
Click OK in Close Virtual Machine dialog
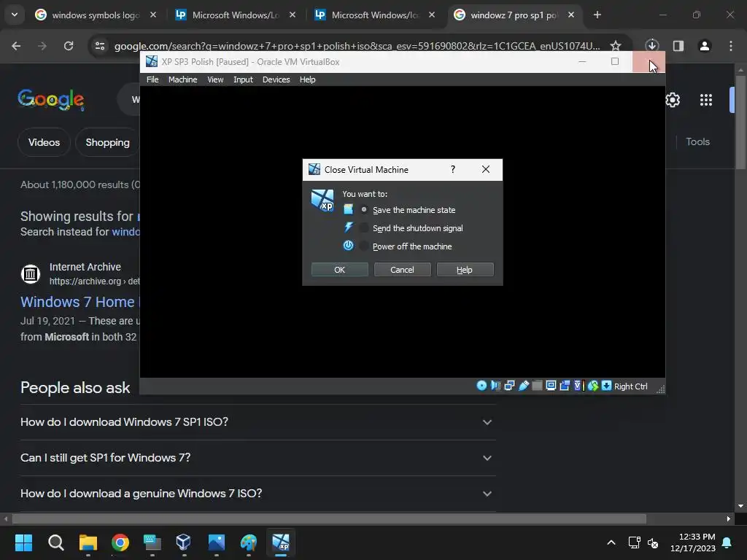[340, 270]
